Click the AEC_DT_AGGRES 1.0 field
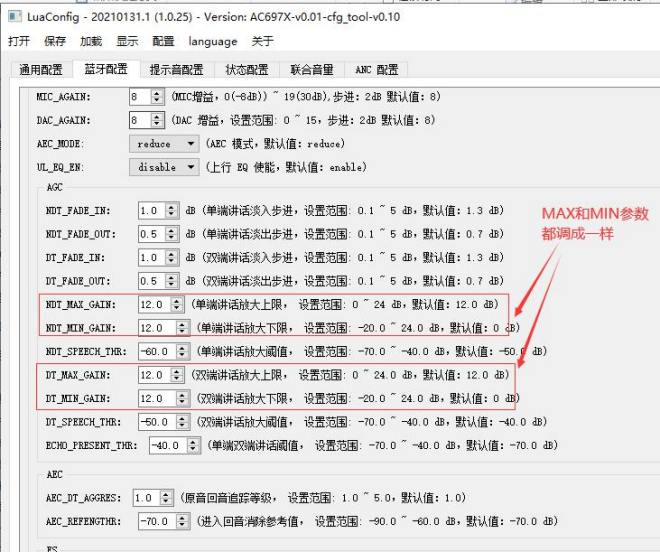660x552 pixels. [x=146, y=498]
